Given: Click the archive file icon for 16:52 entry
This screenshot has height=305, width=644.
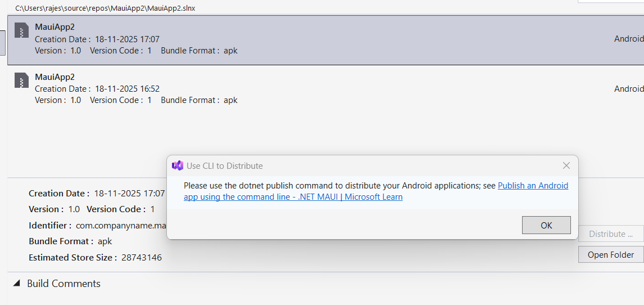Looking at the screenshot, I should 21,80.
